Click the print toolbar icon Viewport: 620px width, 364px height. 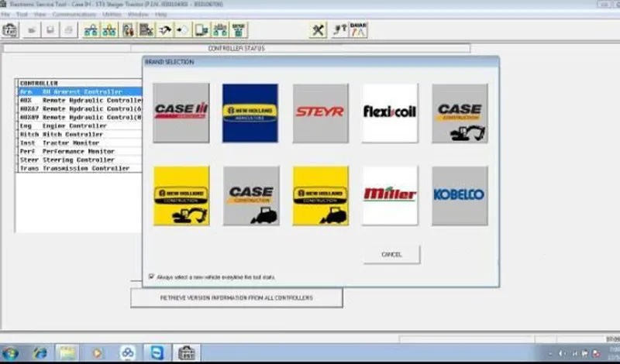(68, 30)
